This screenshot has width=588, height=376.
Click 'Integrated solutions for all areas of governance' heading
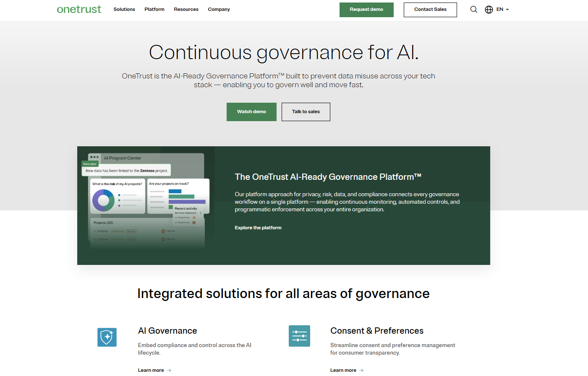click(x=283, y=293)
